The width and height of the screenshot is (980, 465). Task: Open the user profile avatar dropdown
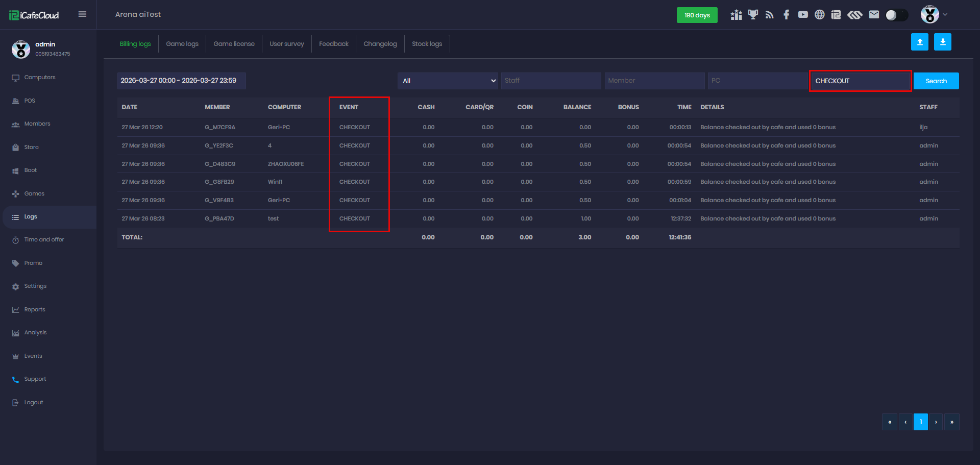pos(934,15)
